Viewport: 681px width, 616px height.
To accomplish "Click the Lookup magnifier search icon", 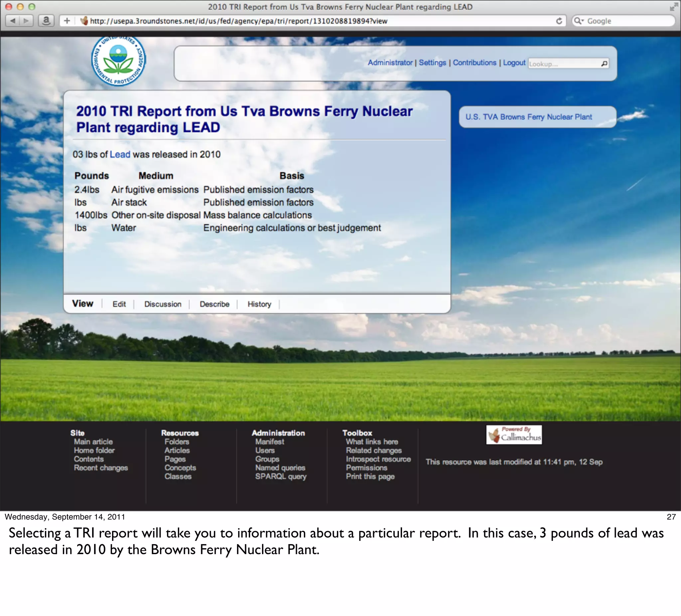I will pos(604,64).
